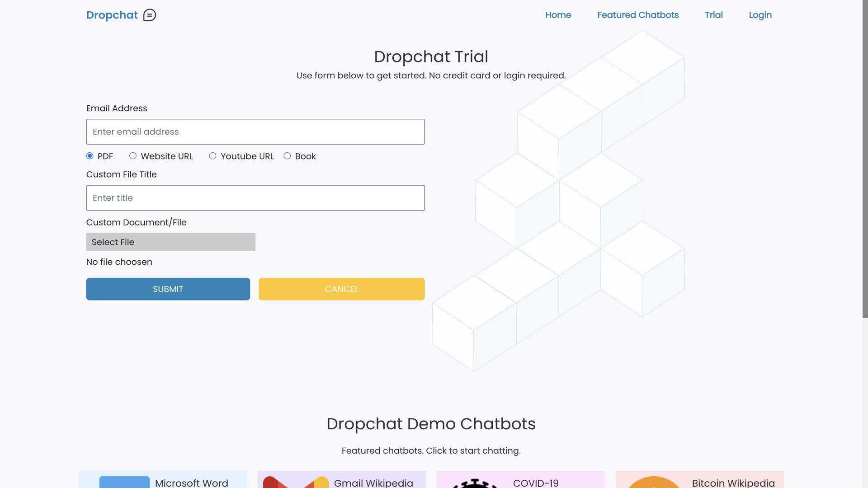Select the Website URL radio button
This screenshot has height=488, width=868.
(x=132, y=156)
